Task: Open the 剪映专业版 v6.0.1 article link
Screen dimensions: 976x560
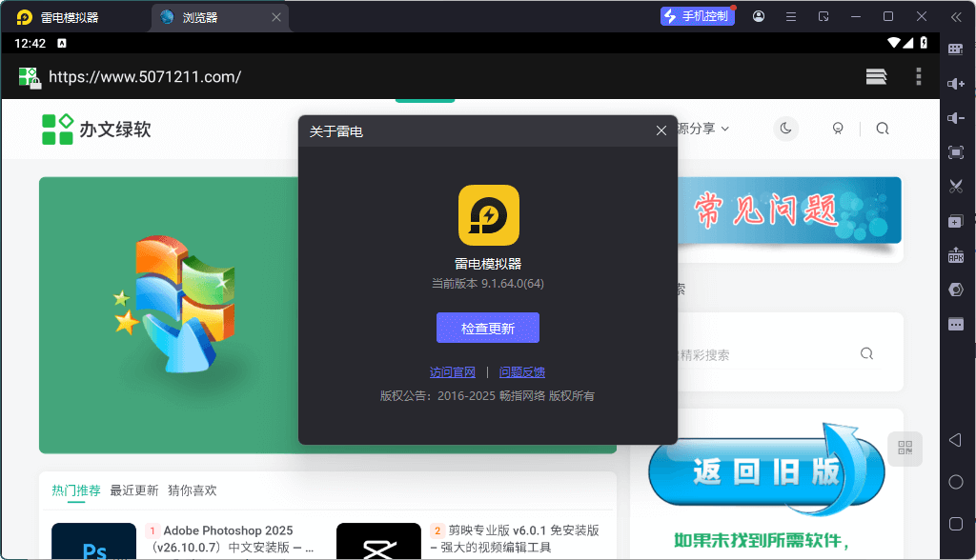Action: pyautogui.click(x=515, y=539)
